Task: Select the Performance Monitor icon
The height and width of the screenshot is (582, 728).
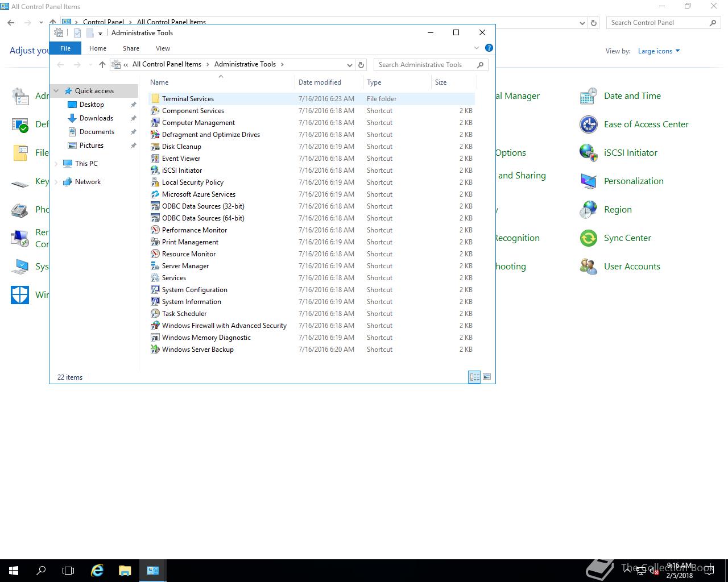Action: [155, 230]
